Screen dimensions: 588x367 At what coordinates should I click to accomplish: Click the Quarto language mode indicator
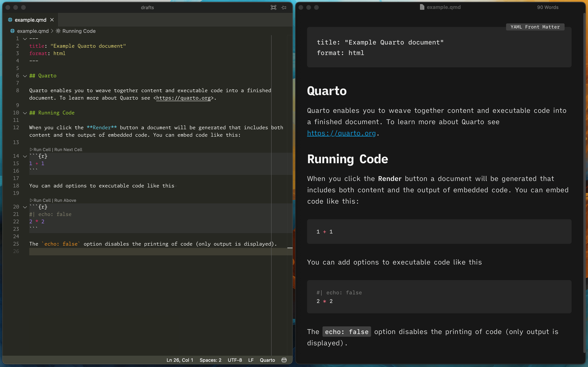267,360
